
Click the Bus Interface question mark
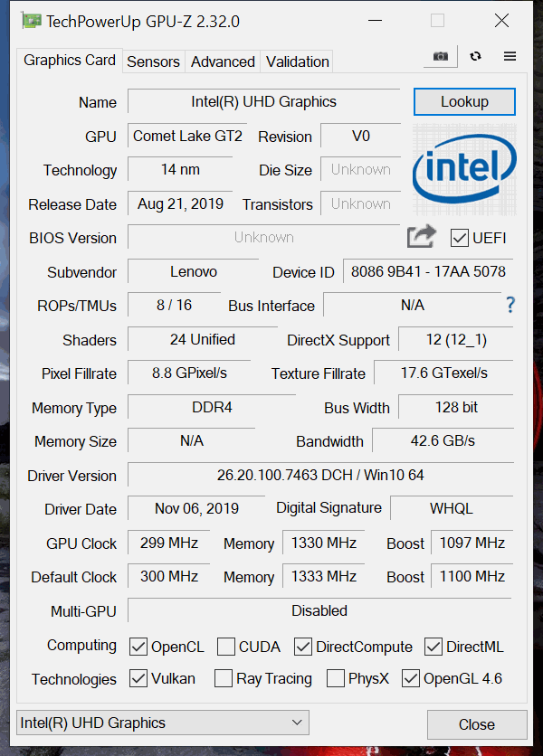[x=510, y=305]
